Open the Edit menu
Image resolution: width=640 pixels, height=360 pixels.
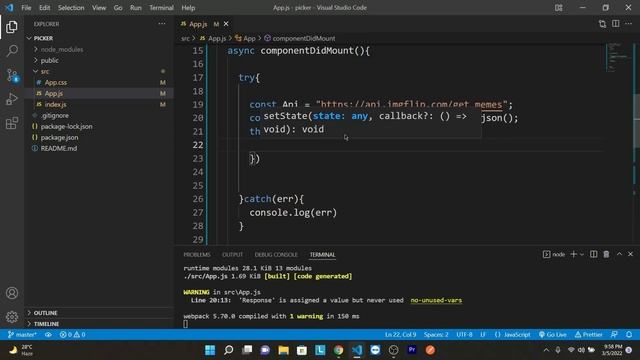44,8
